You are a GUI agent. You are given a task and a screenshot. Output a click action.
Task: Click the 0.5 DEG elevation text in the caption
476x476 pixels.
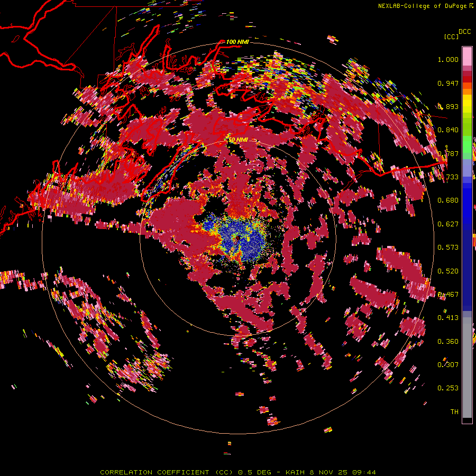coord(254,472)
